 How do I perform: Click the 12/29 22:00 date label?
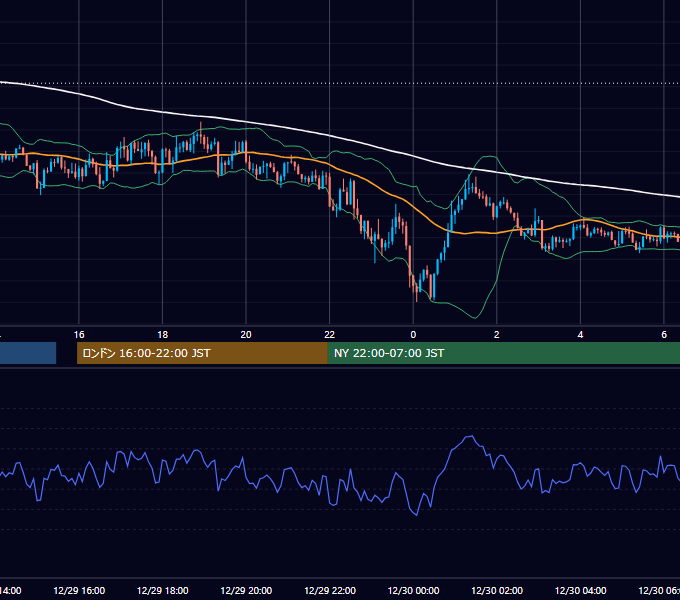(330, 590)
